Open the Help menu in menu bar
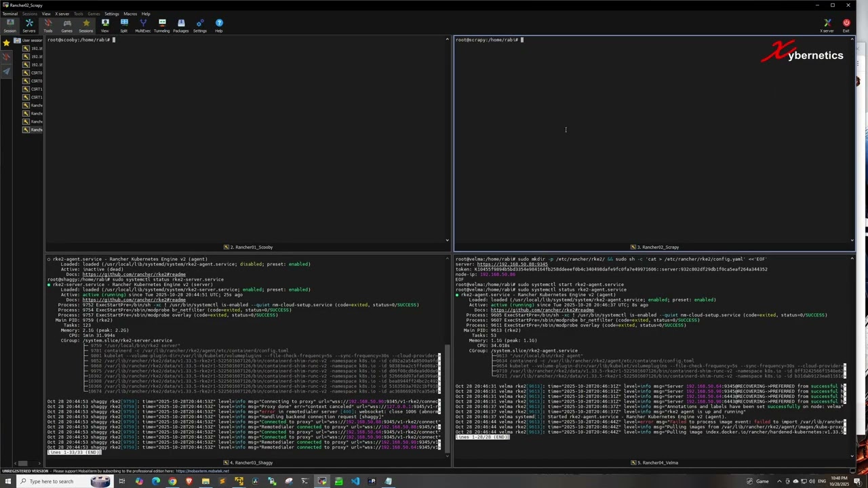This screenshot has width=868, height=488. (146, 14)
